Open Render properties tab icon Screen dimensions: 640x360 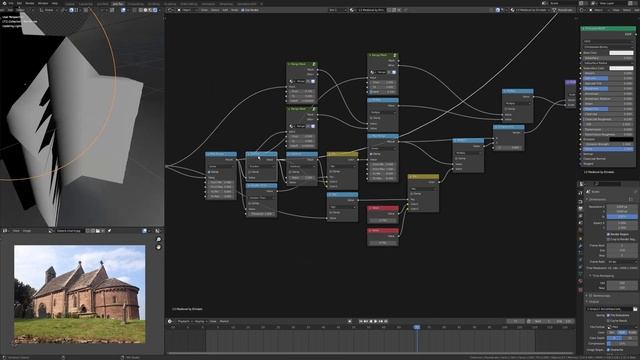[580, 201]
